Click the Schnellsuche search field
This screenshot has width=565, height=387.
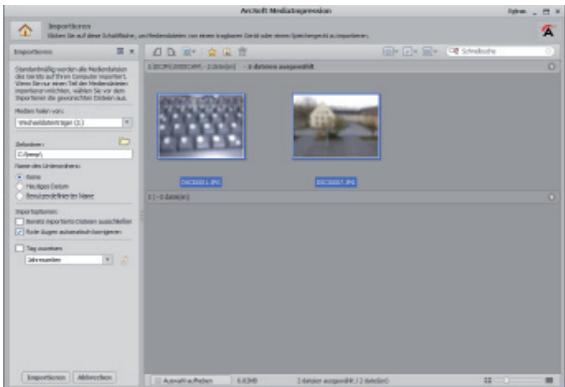click(x=500, y=51)
